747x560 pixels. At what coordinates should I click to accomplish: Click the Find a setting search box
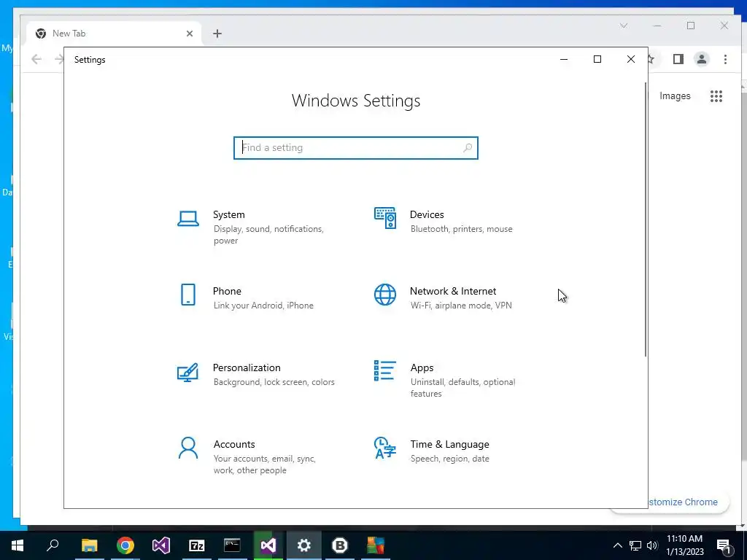pyautogui.click(x=356, y=147)
